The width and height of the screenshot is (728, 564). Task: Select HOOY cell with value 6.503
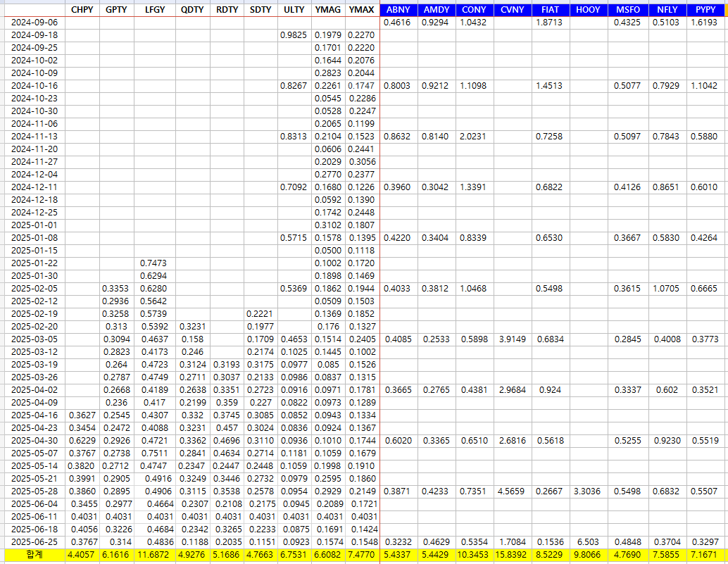click(x=589, y=541)
